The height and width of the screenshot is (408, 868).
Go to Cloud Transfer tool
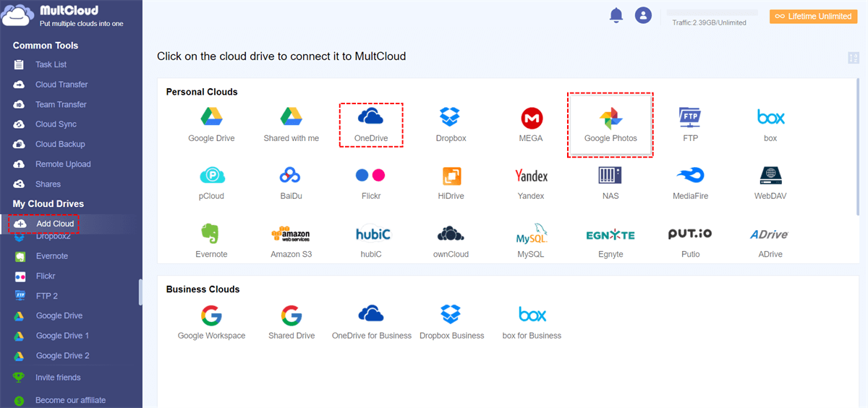[x=61, y=85]
